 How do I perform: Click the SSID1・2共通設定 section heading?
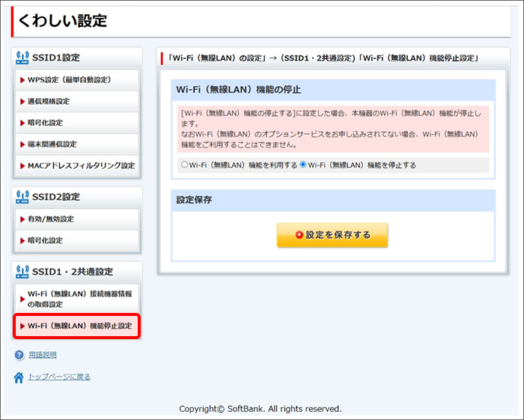pos(73,272)
